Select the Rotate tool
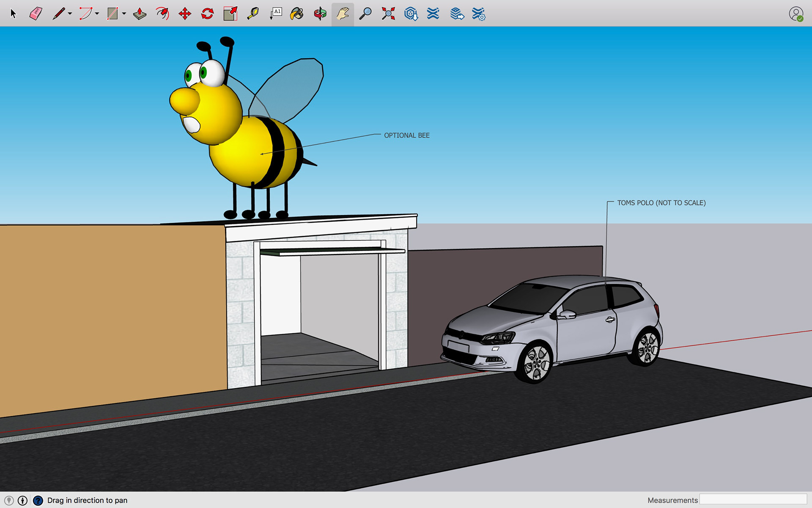812x508 pixels. (x=207, y=14)
